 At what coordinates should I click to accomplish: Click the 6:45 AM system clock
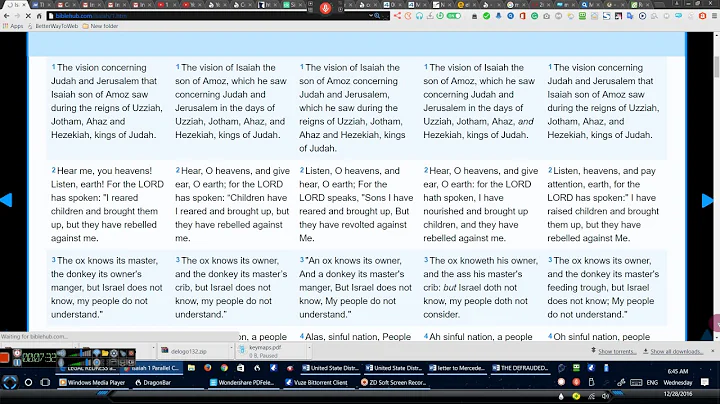[x=678, y=371]
